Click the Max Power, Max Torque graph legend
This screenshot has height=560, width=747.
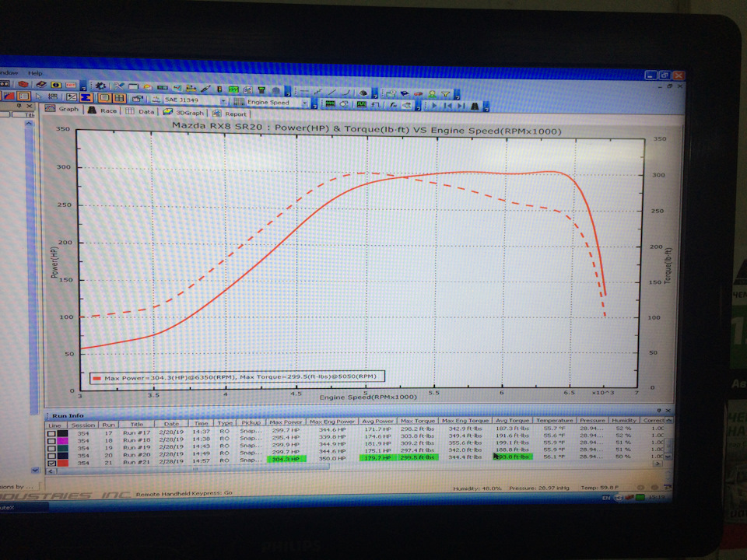pos(237,377)
